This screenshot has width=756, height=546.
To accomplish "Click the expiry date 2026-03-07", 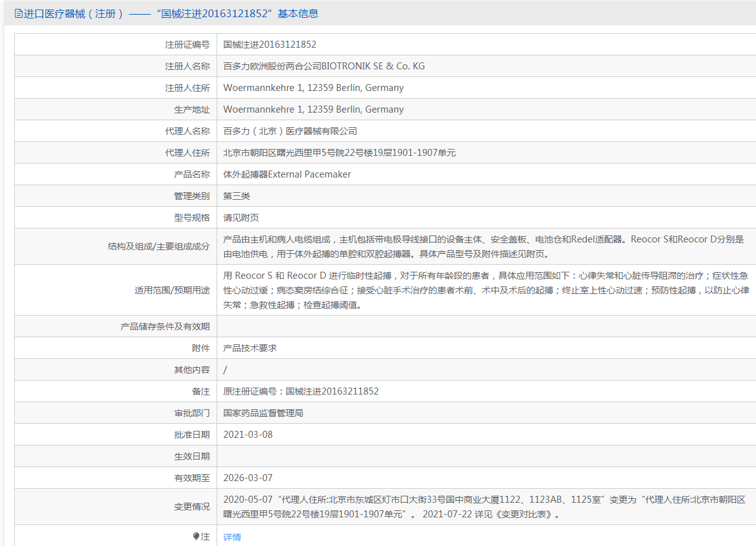I will (248, 478).
